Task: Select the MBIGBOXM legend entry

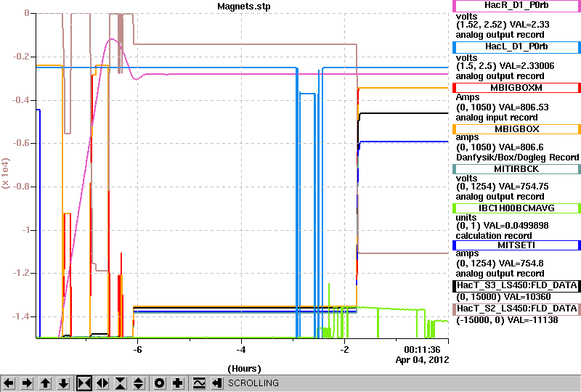Action: pos(516,88)
